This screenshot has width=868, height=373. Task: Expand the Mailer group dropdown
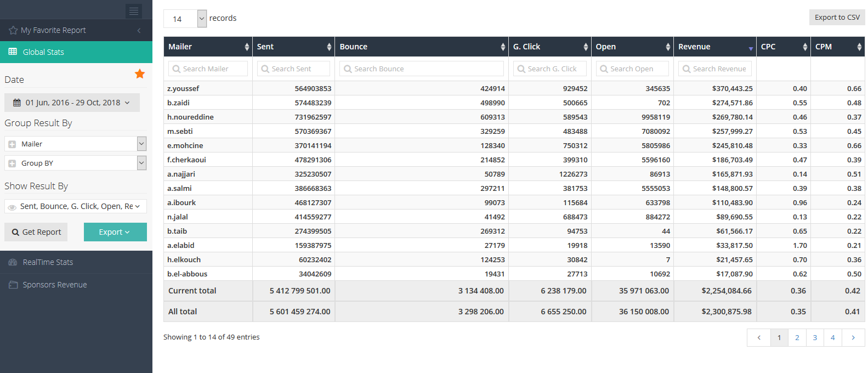[141, 144]
